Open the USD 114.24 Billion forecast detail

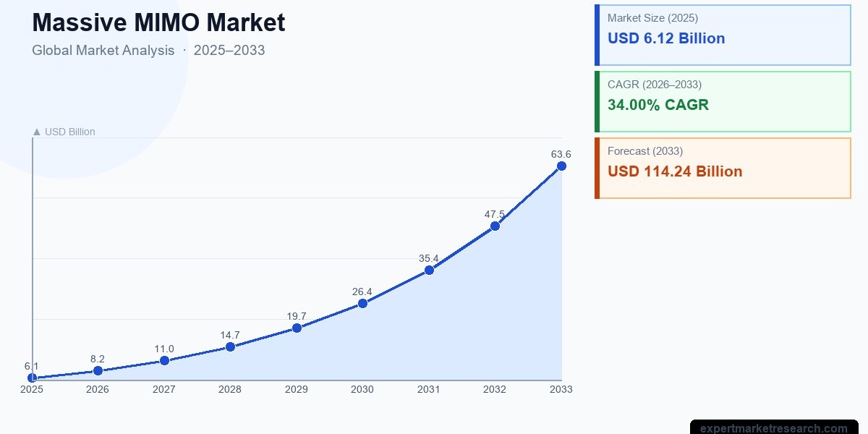[674, 171]
